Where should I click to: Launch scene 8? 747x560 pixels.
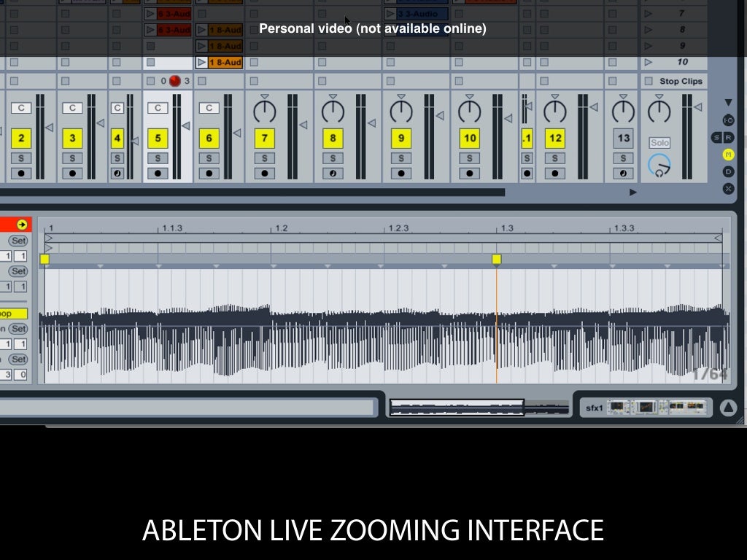649,29
